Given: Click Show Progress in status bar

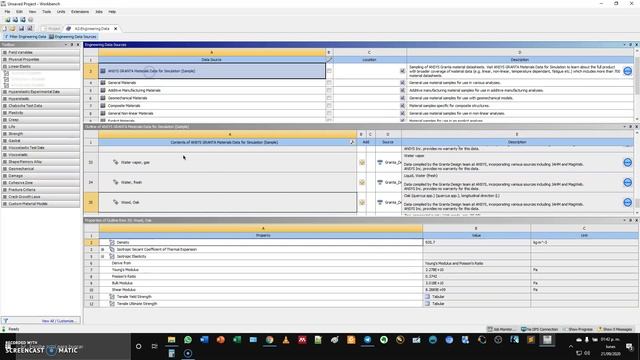Looking at the screenshot, I should [578, 329].
